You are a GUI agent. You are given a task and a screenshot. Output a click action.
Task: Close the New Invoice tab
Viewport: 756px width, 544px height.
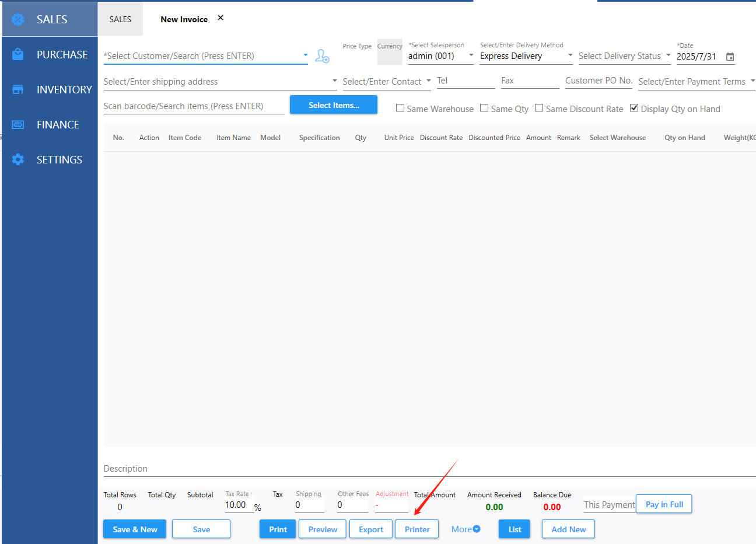220,18
